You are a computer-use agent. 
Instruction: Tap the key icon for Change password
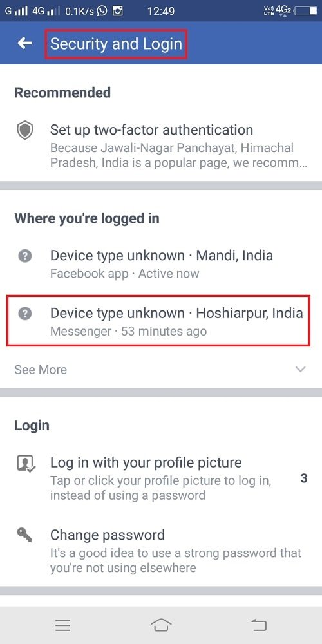[24, 535]
